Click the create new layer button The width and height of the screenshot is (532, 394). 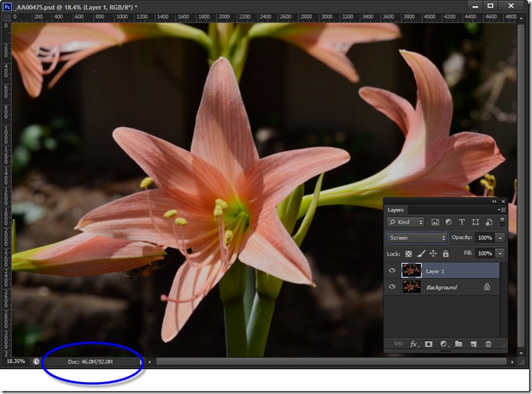(x=474, y=344)
